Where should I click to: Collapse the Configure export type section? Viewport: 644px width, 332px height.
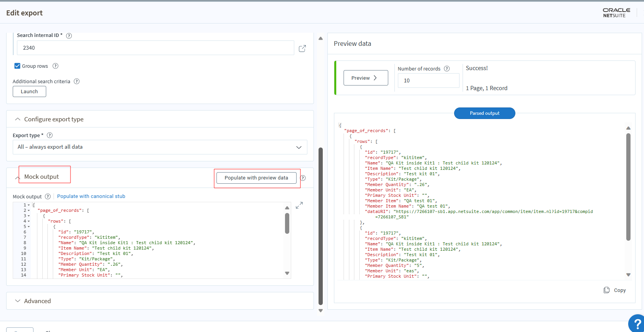coord(18,119)
